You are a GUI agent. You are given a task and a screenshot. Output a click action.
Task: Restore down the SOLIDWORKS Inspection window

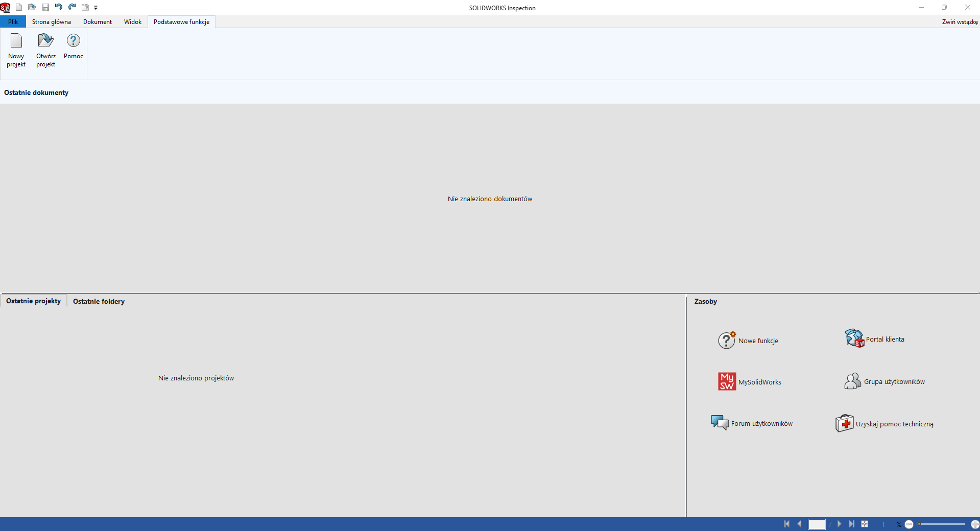point(944,8)
